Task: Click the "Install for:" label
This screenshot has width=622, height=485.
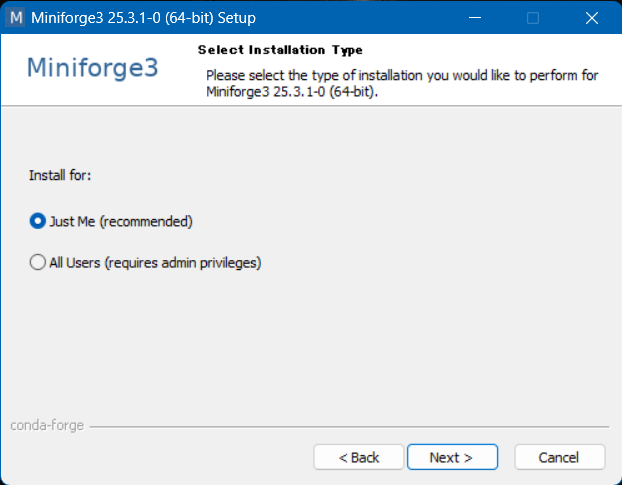Action: click(x=60, y=175)
